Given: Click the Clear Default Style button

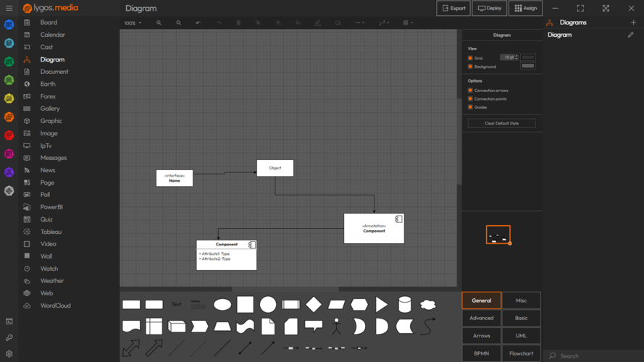Looking at the screenshot, I should click(x=501, y=123).
